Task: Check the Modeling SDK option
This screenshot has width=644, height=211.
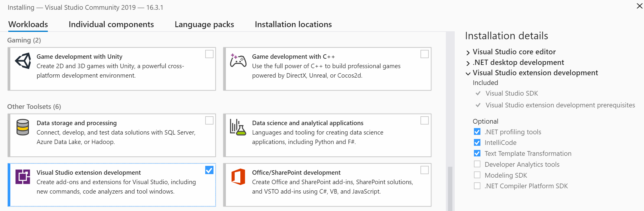Action: [477, 175]
